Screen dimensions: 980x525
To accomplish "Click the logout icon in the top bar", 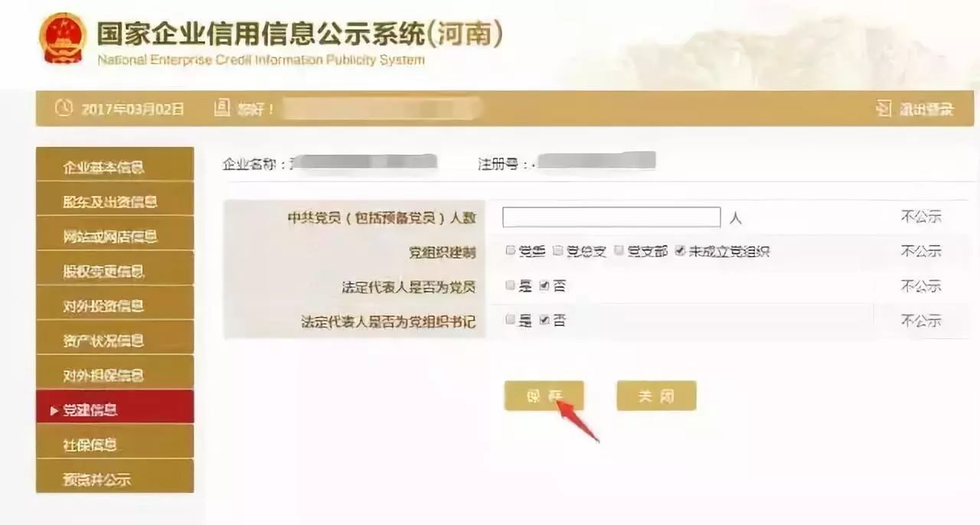I will tap(884, 109).
